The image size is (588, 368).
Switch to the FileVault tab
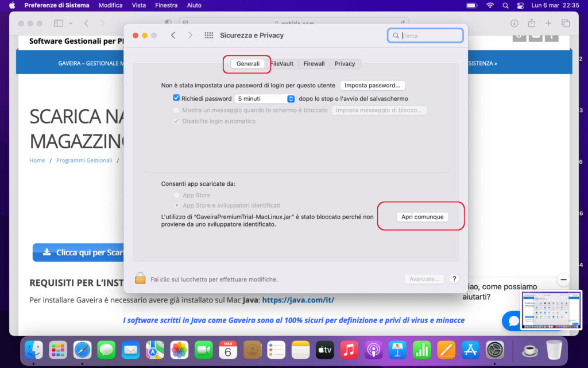[281, 63]
